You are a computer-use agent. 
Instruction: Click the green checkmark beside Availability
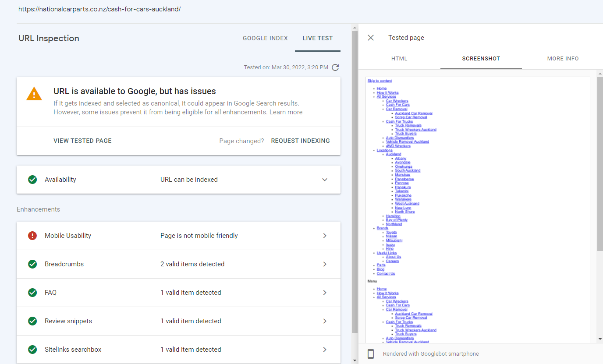tap(32, 180)
